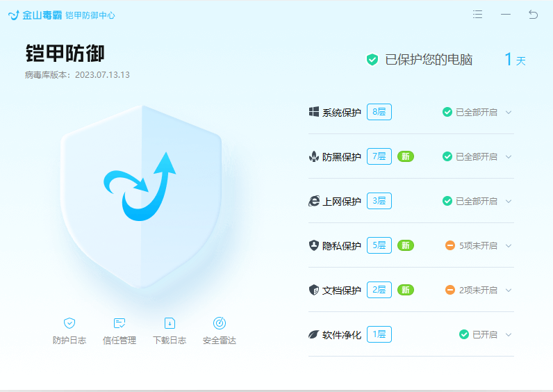The image size is (553, 392).
Task: Click the leaf icon beside 软件净化
Action: pos(314,334)
